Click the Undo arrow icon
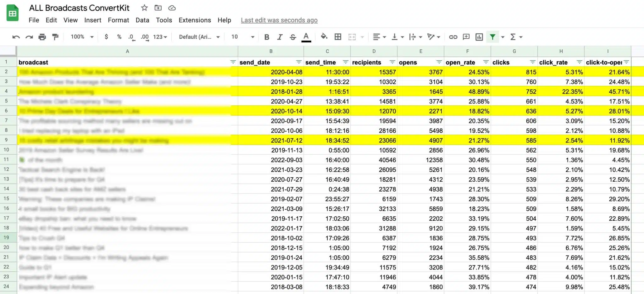The image size is (644, 294). pos(16,37)
